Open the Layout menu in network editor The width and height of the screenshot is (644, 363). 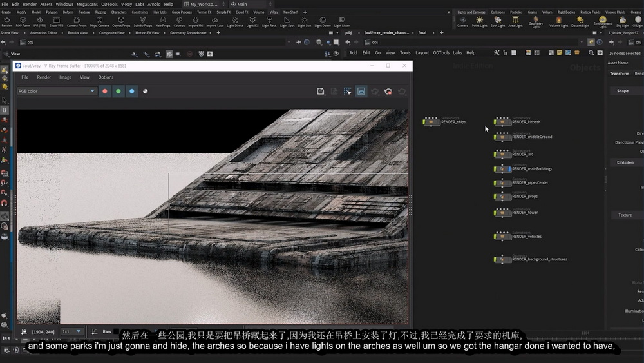[422, 53]
